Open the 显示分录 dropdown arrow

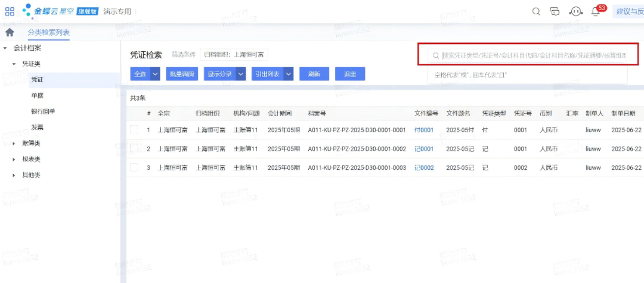[x=241, y=74]
